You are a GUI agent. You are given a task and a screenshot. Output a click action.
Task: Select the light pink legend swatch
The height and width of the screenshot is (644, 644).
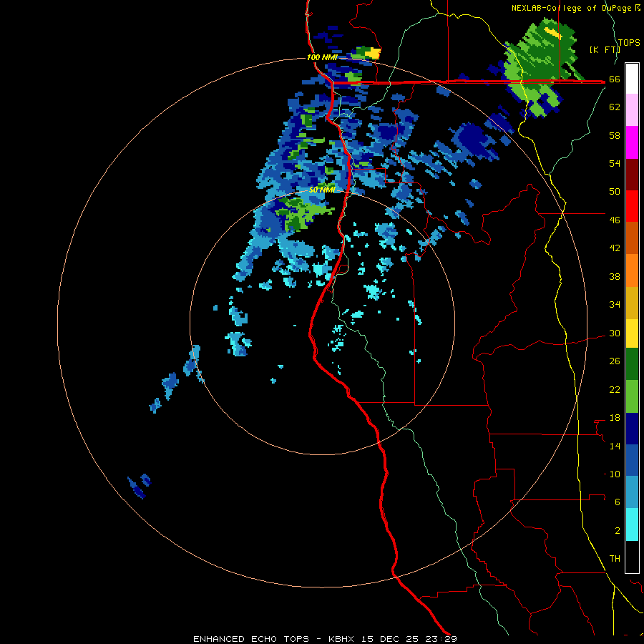point(632,109)
